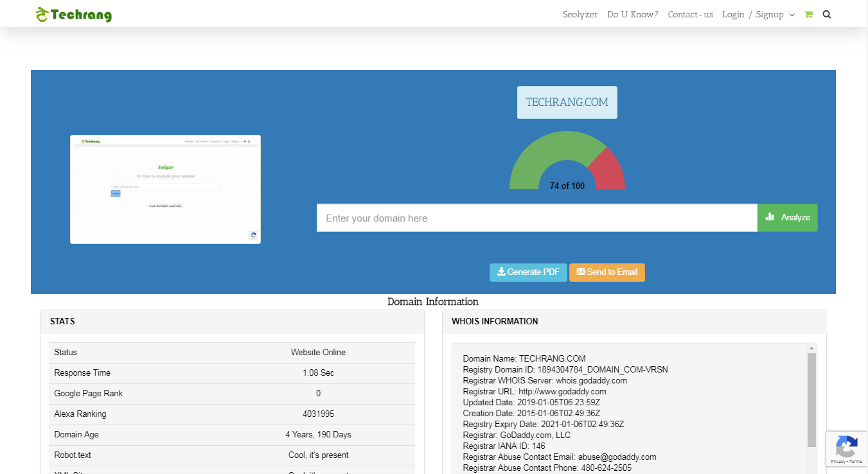Click the search magnifier icon

click(x=827, y=15)
